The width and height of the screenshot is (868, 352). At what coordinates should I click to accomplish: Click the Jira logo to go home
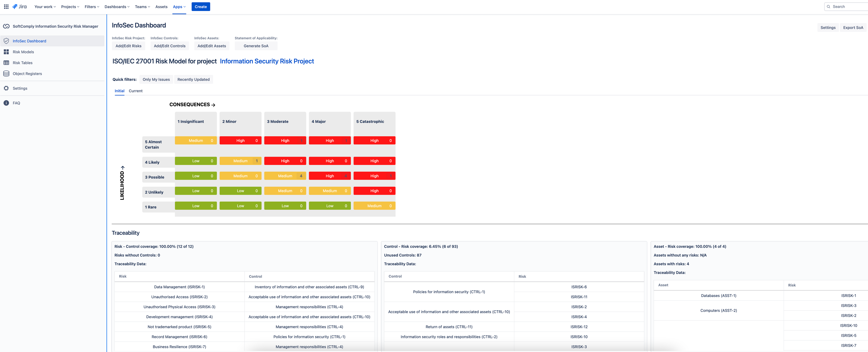[19, 6]
